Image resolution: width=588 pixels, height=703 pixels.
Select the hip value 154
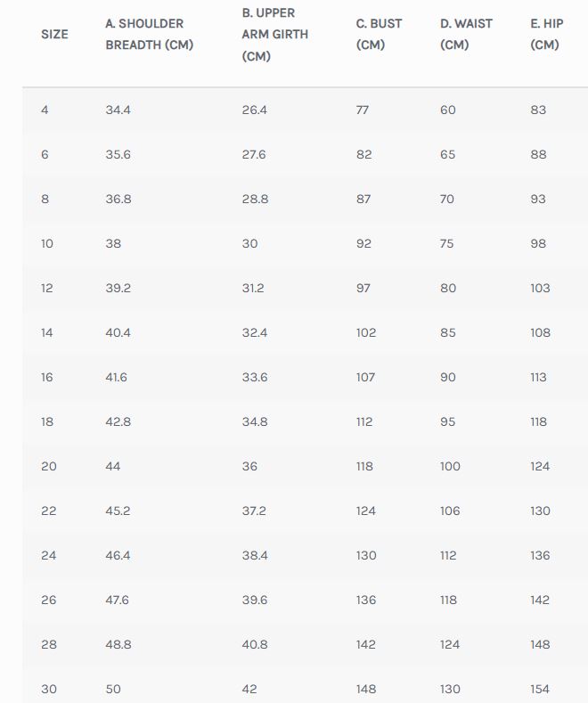tap(540, 689)
